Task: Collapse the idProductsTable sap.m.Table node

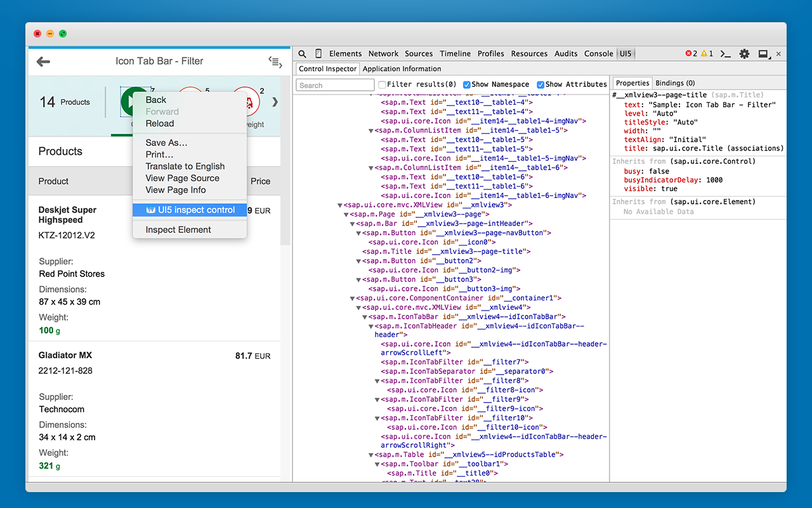Action: [370, 455]
